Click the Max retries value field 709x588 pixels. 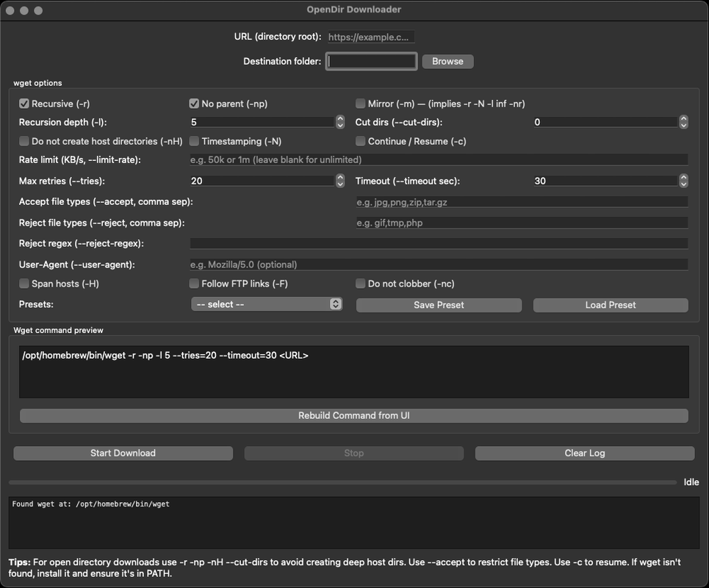262,181
